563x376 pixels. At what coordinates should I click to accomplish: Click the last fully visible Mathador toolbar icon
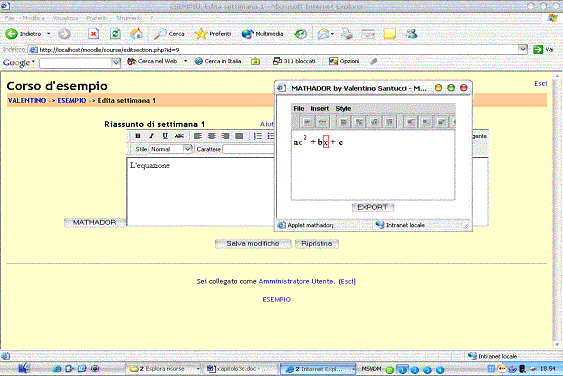(441, 122)
